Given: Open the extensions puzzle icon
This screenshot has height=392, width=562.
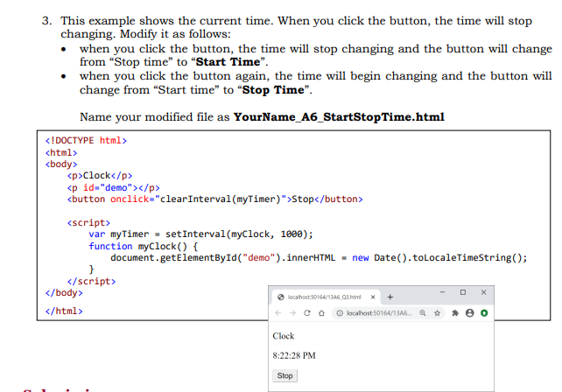Looking at the screenshot, I should pyautogui.click(x=455, y=312).
